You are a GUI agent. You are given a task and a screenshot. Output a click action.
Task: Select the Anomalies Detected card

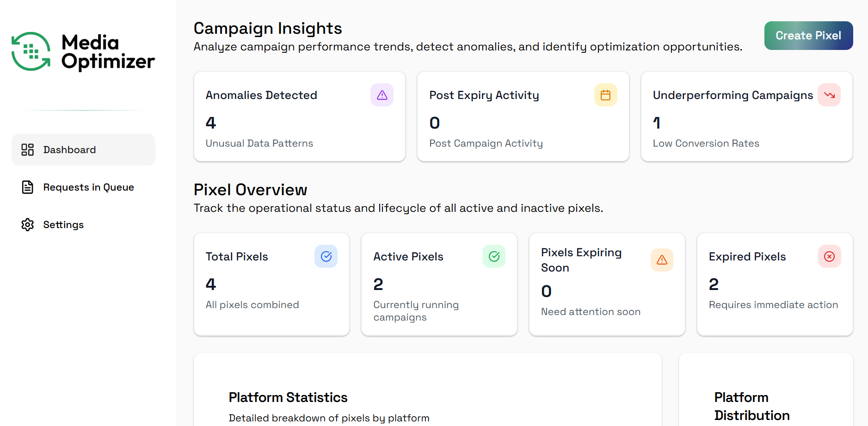coord(299,117)
